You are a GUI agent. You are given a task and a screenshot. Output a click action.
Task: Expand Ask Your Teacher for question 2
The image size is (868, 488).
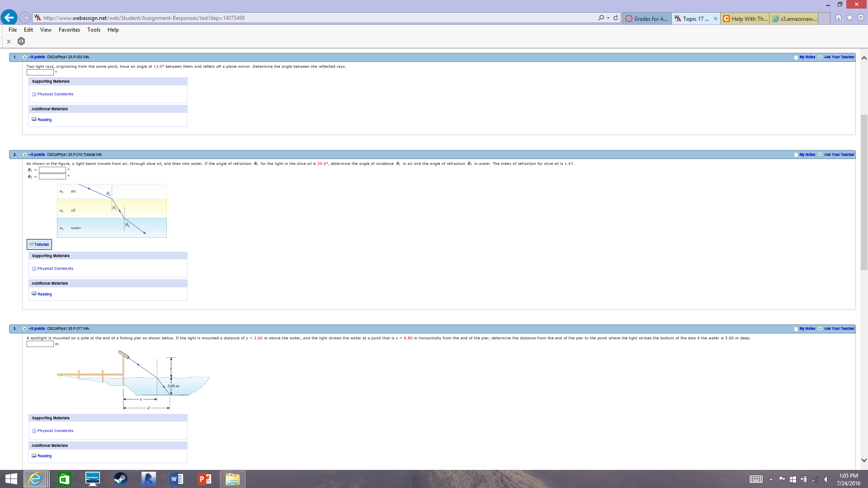[x=839, y=155]
